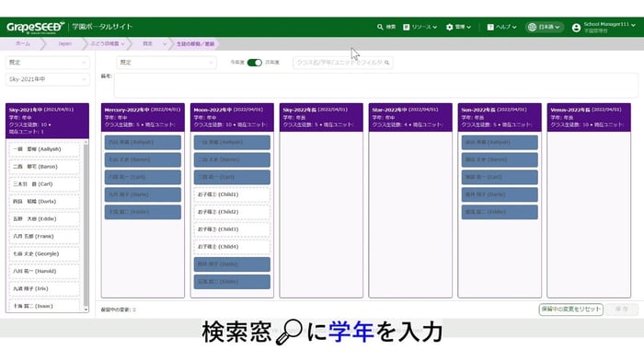Click the reset pending changes button
This screenshot has width=644, height=362.
571,309
